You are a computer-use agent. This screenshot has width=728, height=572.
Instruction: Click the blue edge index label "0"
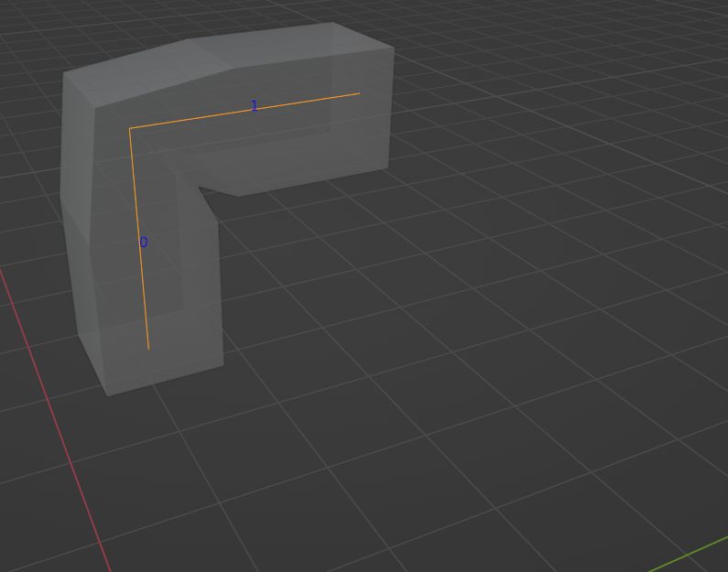coord(144,243)
